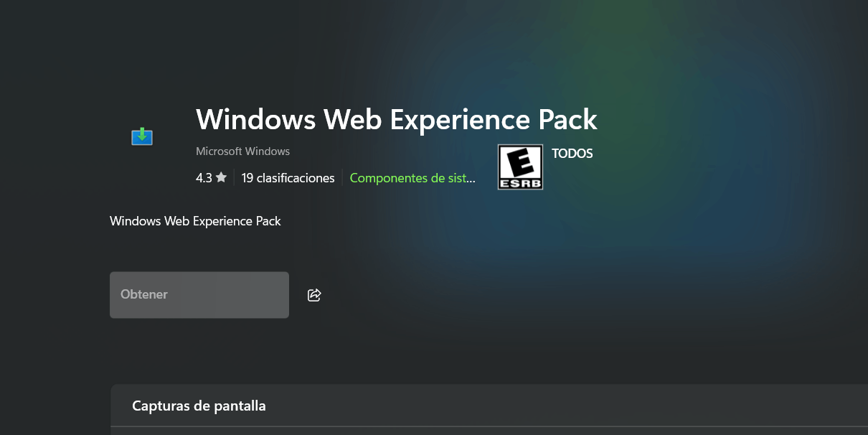Click the Microsoft Windows publisher name
This screenshot has height=435, width=868.
(x=242, y=151)
